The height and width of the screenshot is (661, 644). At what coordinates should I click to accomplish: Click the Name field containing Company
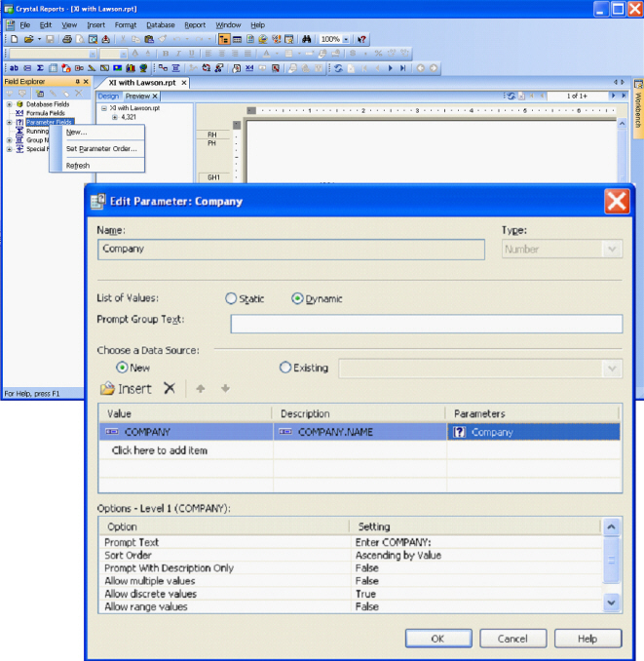[291, 250]
